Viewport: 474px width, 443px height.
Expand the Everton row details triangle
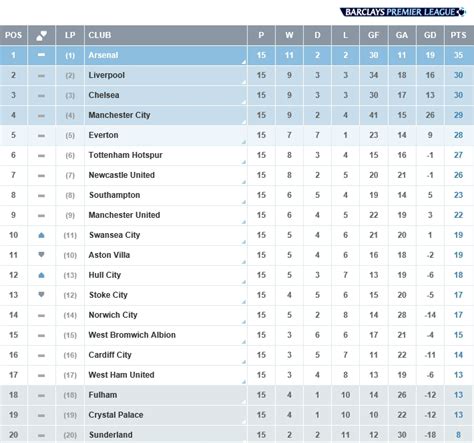[x=244, y=142]
